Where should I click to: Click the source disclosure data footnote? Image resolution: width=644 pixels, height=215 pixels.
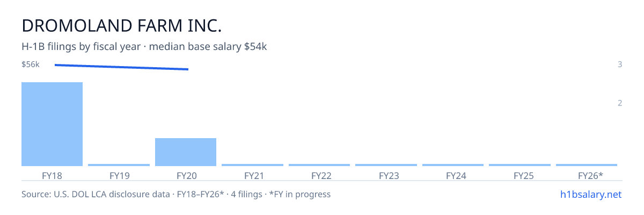pos(176,194)
